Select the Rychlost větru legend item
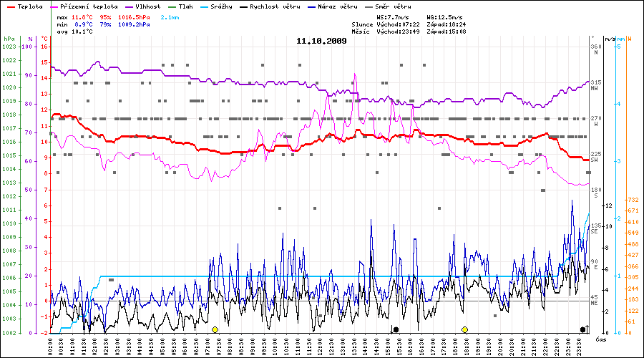Screen dimensions: 644x358 [270, 6]
